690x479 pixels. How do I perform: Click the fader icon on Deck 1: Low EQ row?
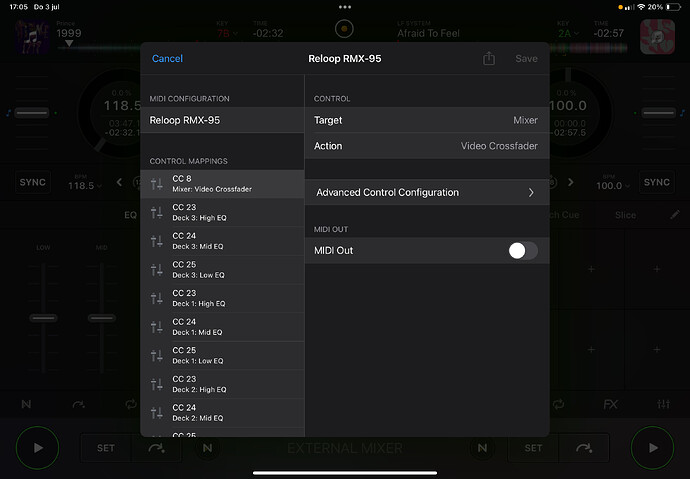pos(157,355)
